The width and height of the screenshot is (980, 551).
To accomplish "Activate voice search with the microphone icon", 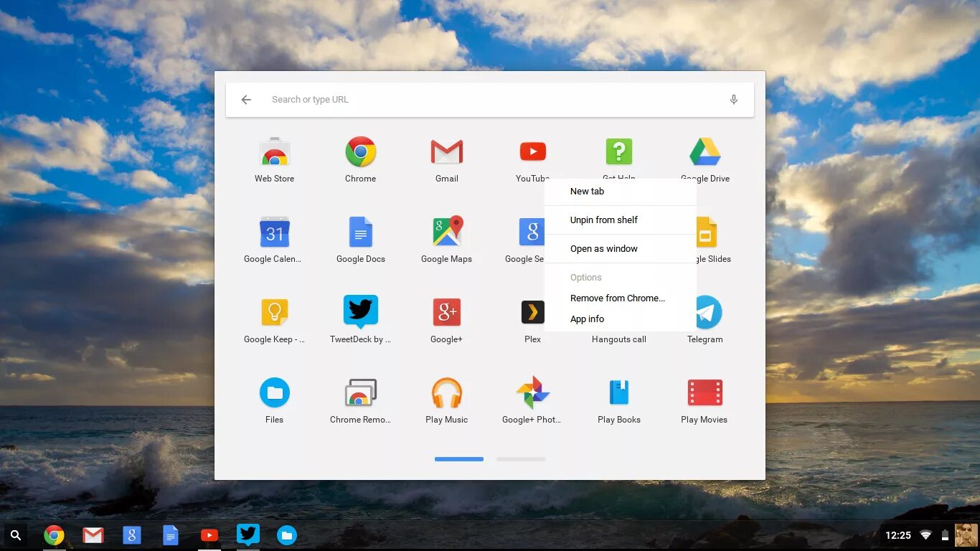I will tap(733, 99).
